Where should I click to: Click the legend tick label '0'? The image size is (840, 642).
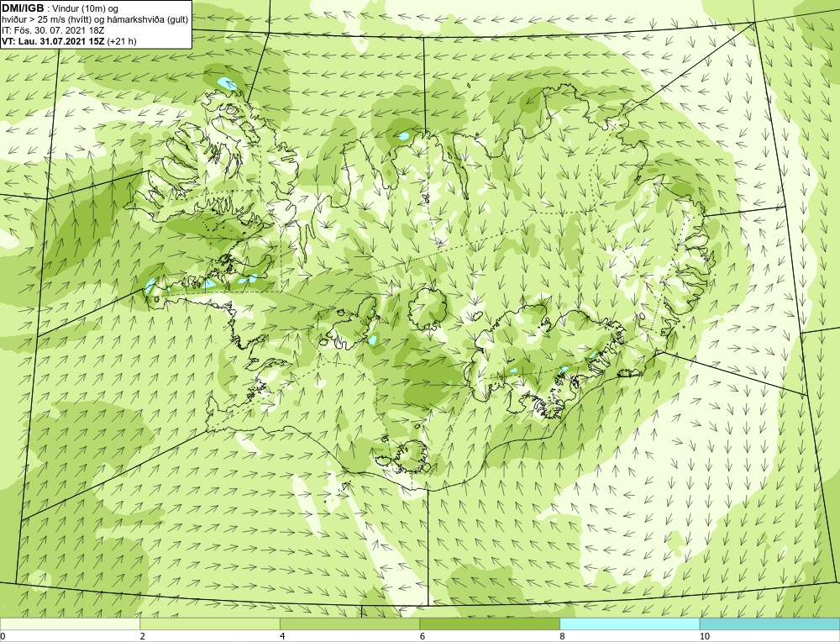[x=3, y=636]
